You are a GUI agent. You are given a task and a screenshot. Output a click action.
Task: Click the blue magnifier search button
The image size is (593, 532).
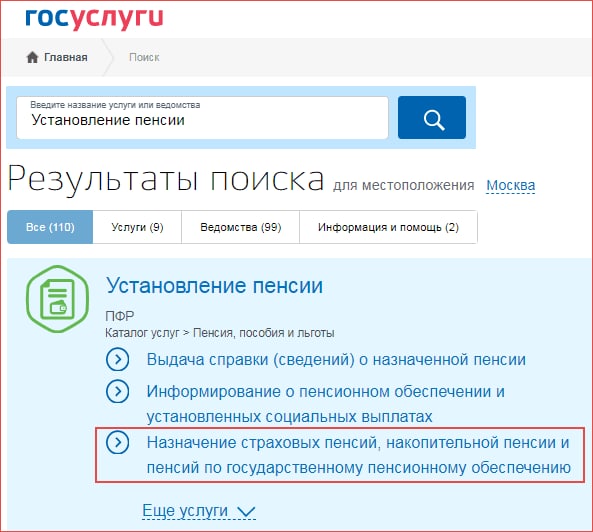coord(432,118)
